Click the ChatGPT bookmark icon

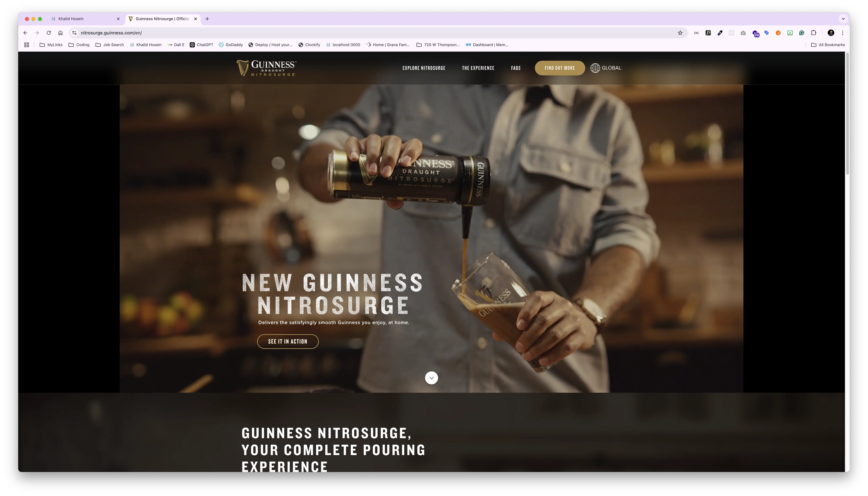[192, 45]
